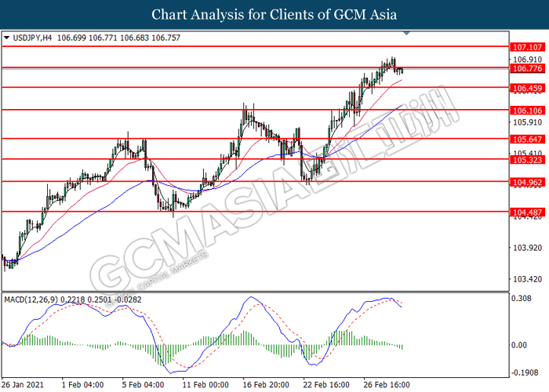Viewport: 549px width, 392px height.
Task: Select the 104.487 price level label
Action: (x=527, y=212)
